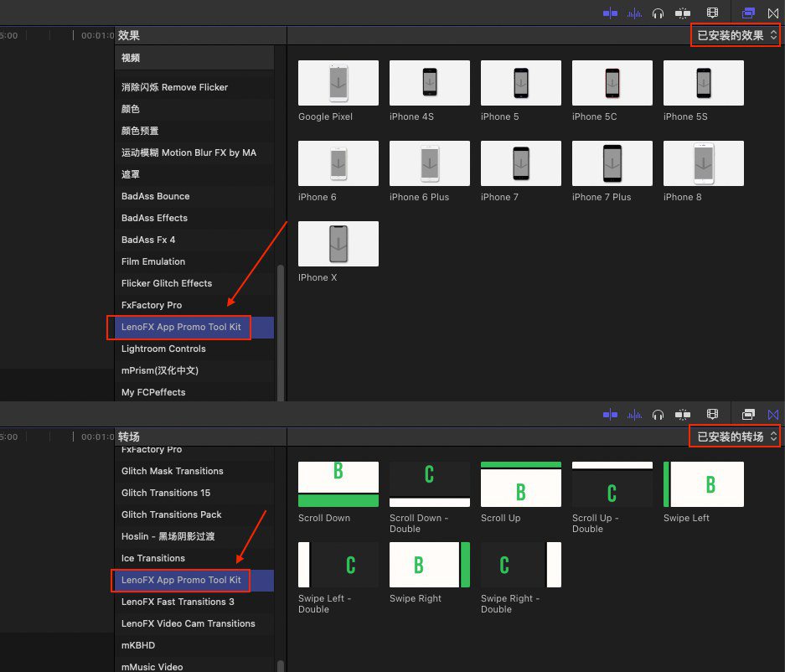
Task: Toggle headphones solo icon above the 转场 browser
Action: point(658,415)
